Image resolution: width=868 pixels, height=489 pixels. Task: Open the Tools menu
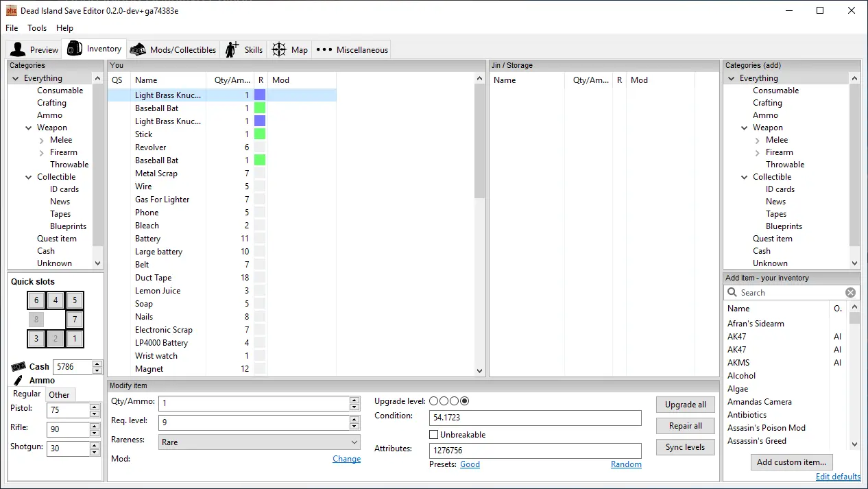pyautogui.click(x=37, y=28)
